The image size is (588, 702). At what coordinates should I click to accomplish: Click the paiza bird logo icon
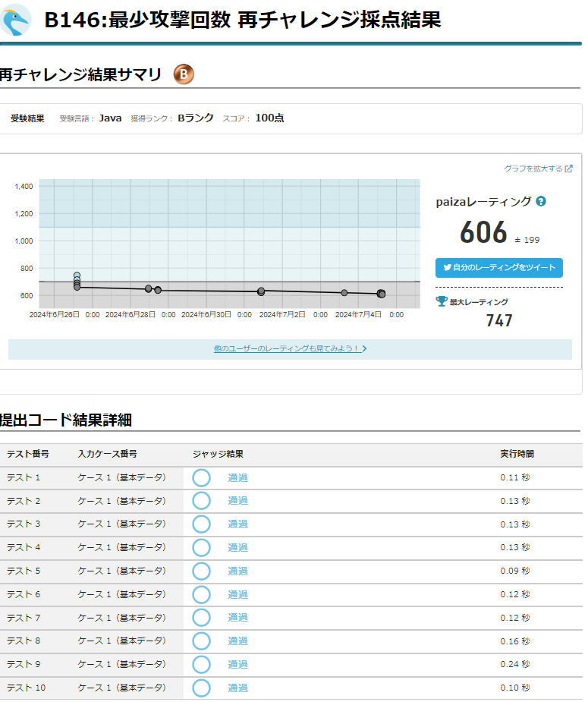[x=16, y=20]
